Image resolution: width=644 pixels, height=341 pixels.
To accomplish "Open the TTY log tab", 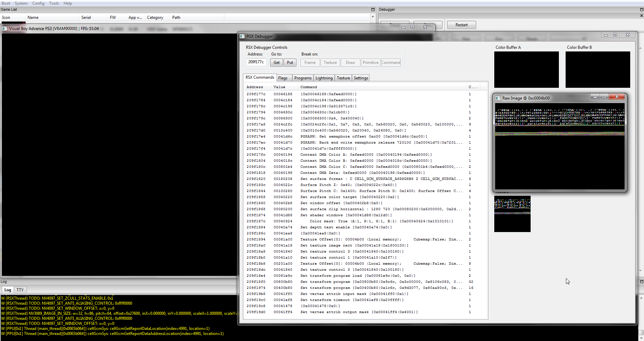I will point(20,290).
